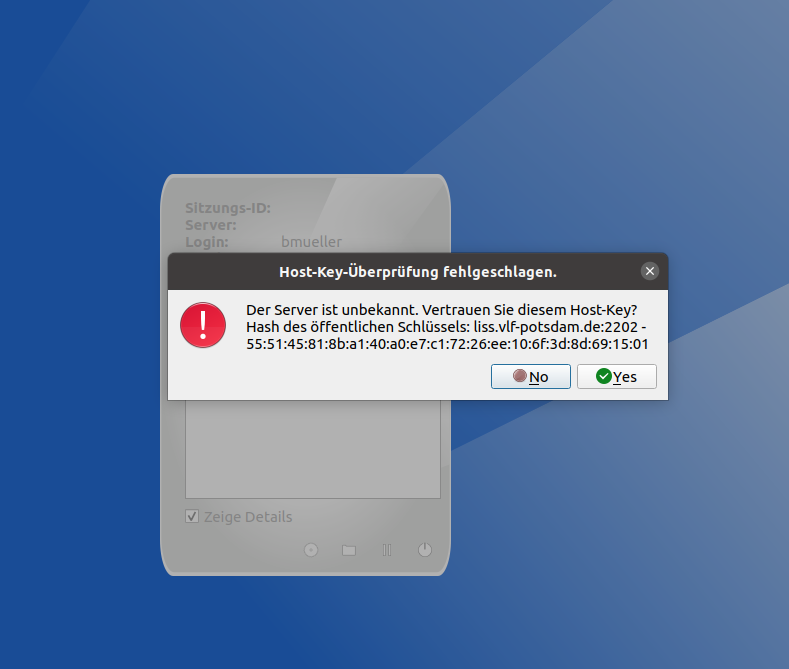Open shared folders via the folder icon
Image resolution: width=789 pixels, height=669 pixels.
349,550
